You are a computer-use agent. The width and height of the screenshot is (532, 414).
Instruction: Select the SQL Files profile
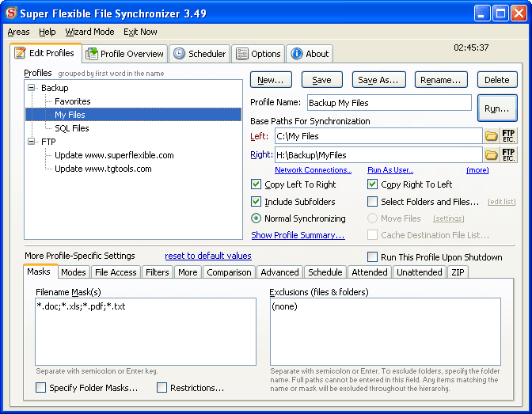click(x=72, y=128)
